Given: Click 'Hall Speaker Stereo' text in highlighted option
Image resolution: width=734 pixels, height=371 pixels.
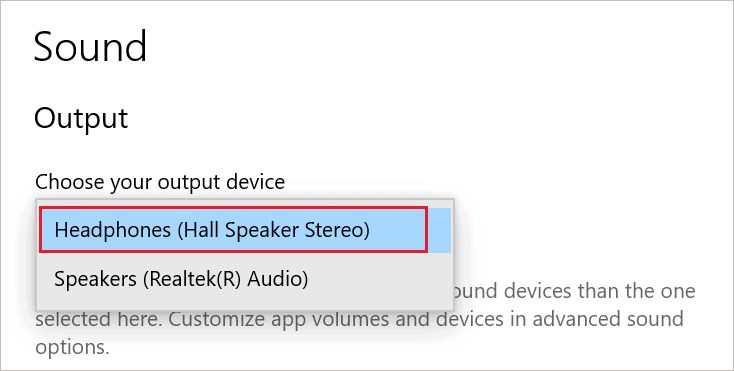Looking at the screenshot, I should click(x=273, y=230).
